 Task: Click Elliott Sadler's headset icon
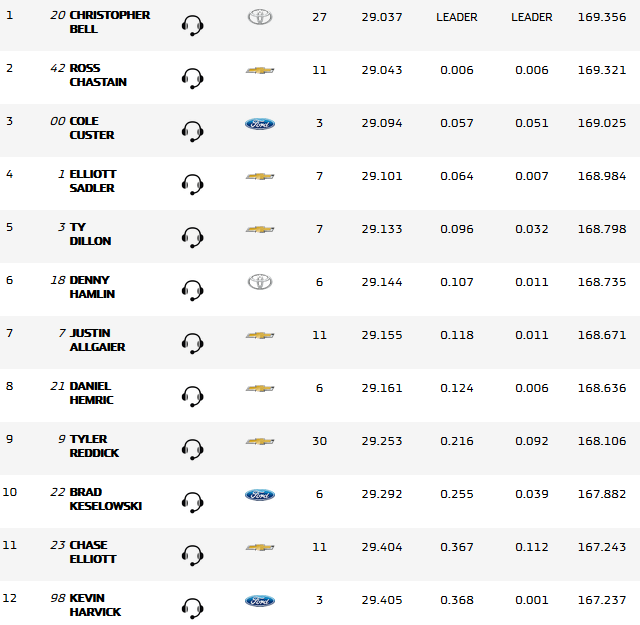click(193, 184)
